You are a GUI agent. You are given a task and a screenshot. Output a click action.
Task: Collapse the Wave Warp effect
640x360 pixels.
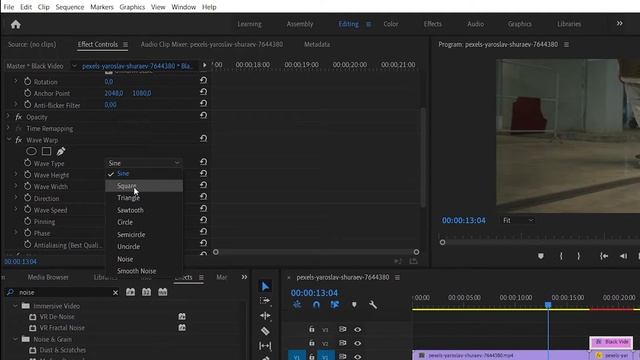coord(9,140)
